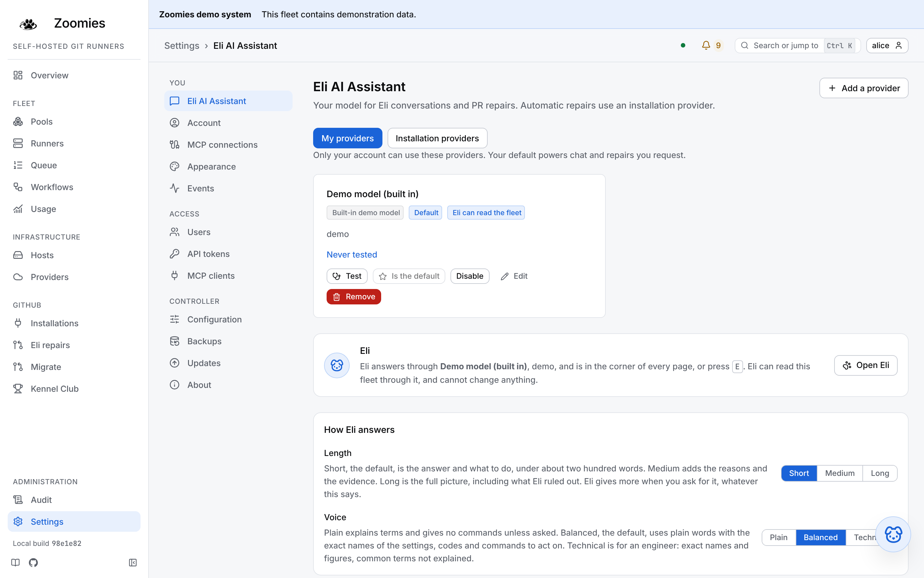
Task: Click the Zoomies paw logo
Action: [x=28, y=24]
